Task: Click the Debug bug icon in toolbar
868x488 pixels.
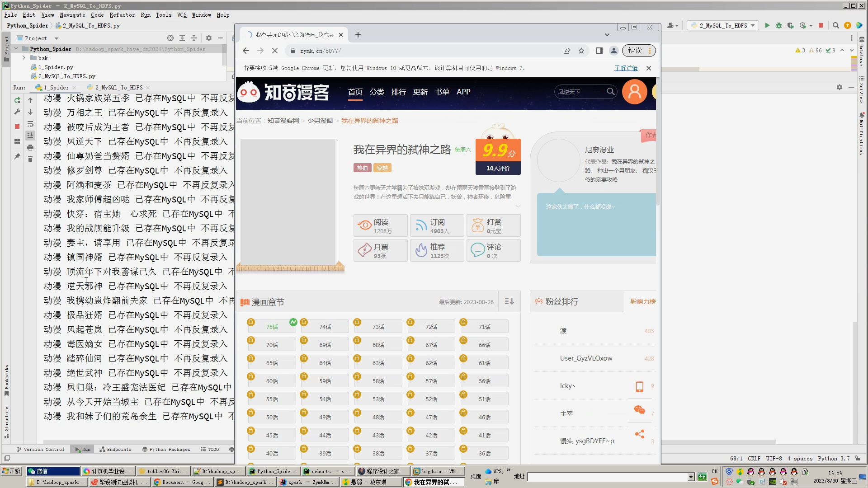Action: pos(778,26)
